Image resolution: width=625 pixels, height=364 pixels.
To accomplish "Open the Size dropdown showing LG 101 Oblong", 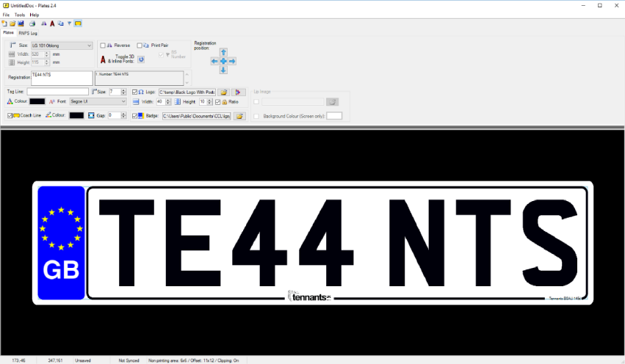I will pos(62,45).
